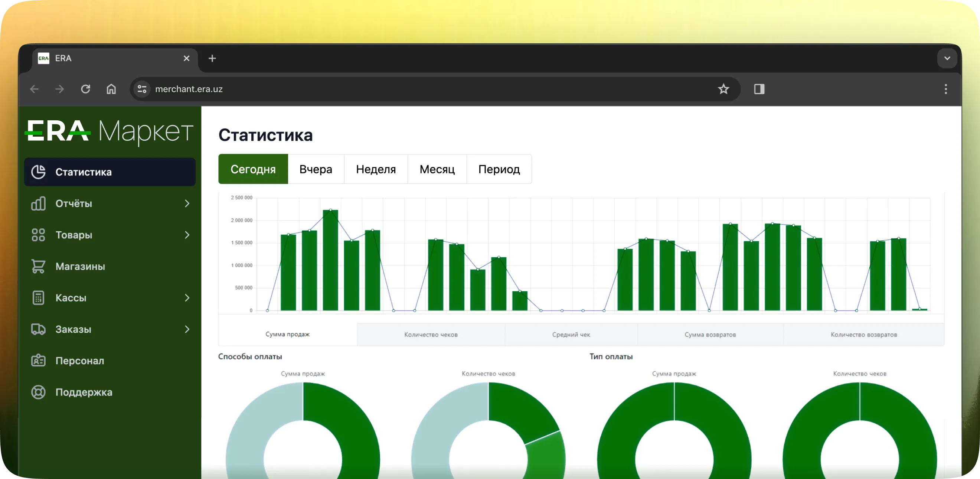Click the Заказы delivery truck icon
The height and width of the screenshot is (479, 980).
tap(38, 329)
